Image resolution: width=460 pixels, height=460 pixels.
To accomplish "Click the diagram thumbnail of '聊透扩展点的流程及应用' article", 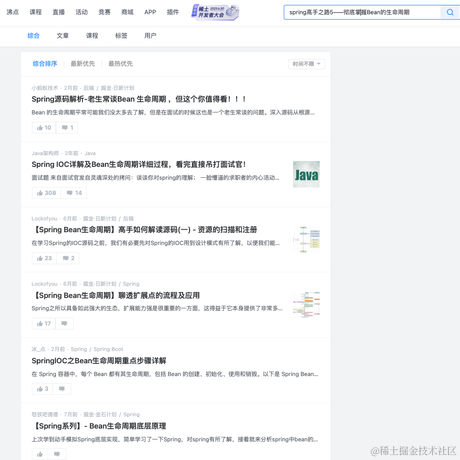I will click(x=306, y=305).
